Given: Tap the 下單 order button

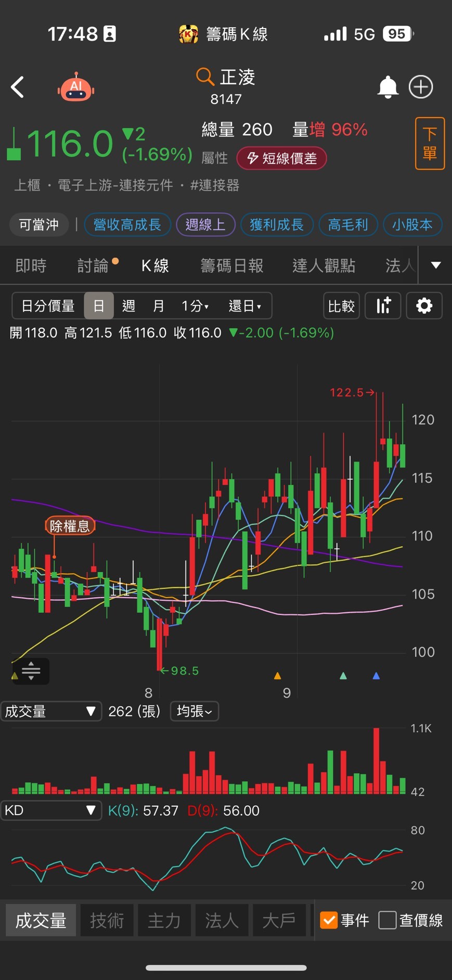Looking at the screenshot, I should (430, 144).
